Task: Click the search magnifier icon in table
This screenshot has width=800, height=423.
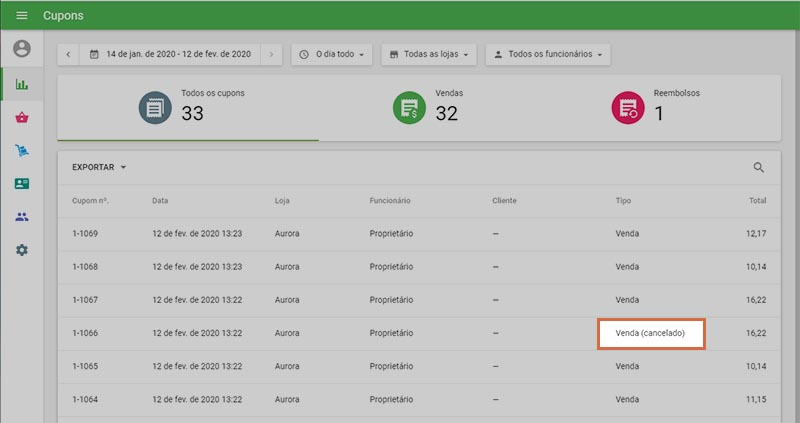Action: point(759,167)
